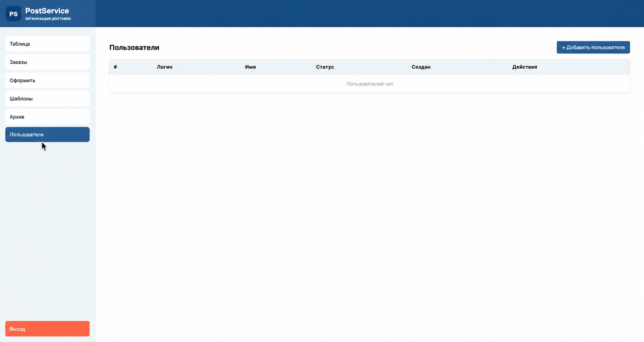Click the Организация доставки subtitle

point(48,19)
